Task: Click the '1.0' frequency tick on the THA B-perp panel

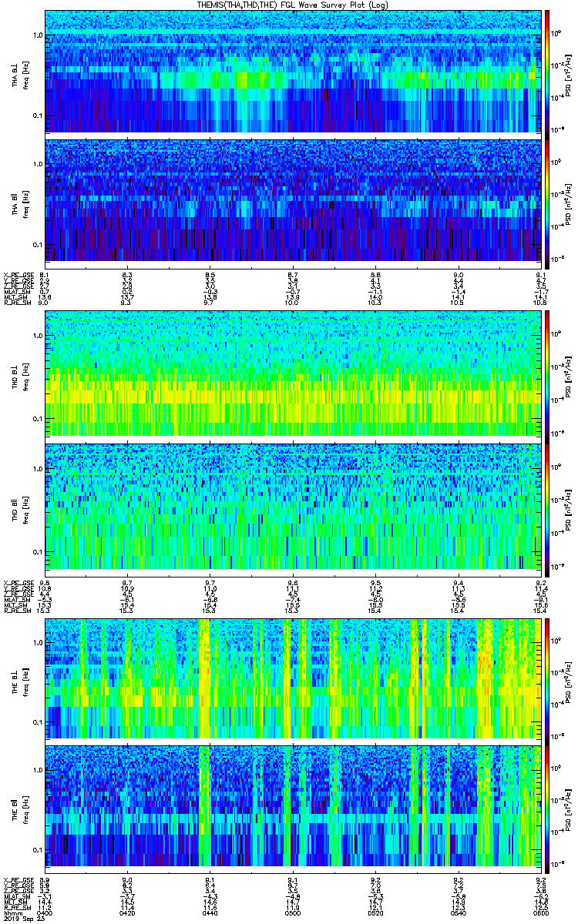Action: click(37, 35)
